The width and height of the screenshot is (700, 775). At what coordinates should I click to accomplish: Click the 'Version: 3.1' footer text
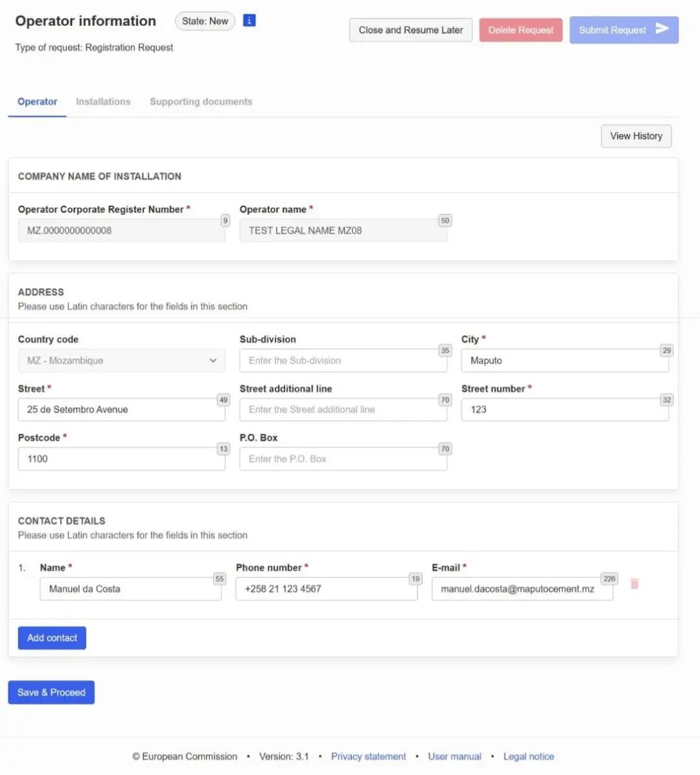284,757
